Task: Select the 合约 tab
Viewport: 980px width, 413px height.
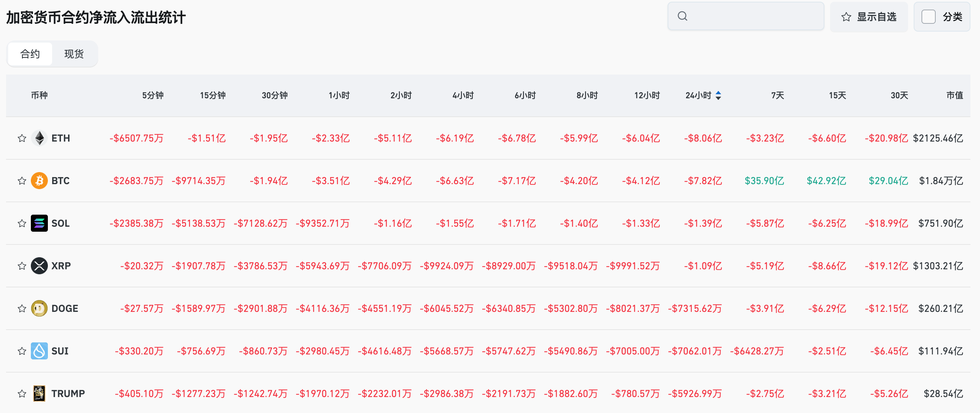Action: (30, 54)
